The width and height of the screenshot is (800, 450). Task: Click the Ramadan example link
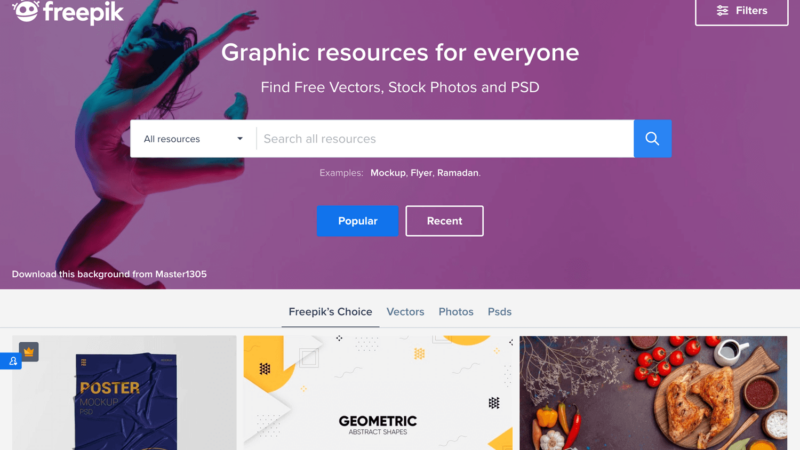click(459, 173)
